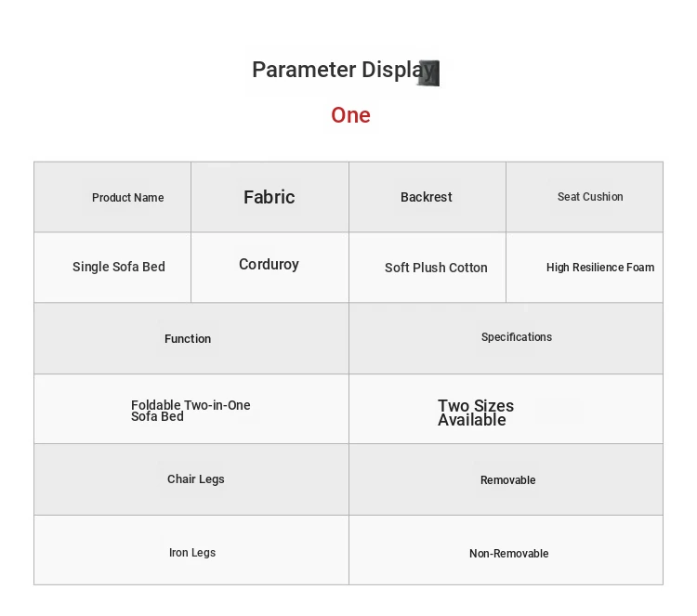Screen dimensions: 697x616
Task: Click the dark icon beside Parameter Display
Action: pos(429,72)
